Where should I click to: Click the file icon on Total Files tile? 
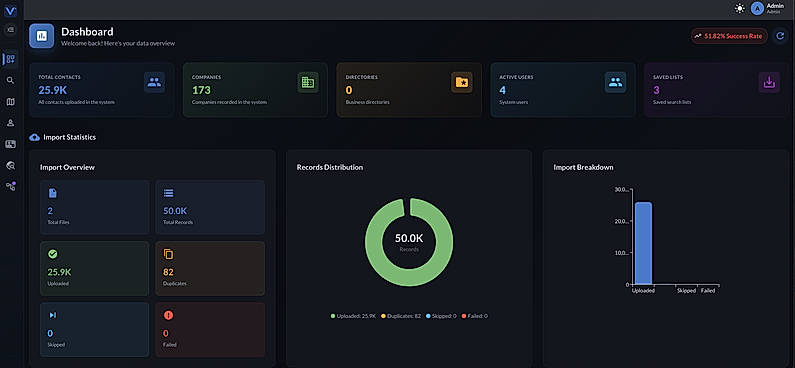pyautogui.click(x=53, y=193)
